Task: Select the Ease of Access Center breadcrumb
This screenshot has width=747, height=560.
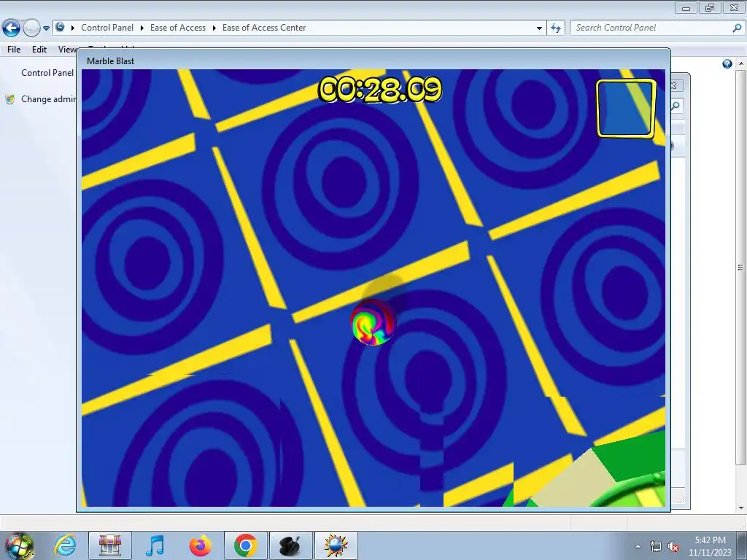Action: tap(264, 28)
